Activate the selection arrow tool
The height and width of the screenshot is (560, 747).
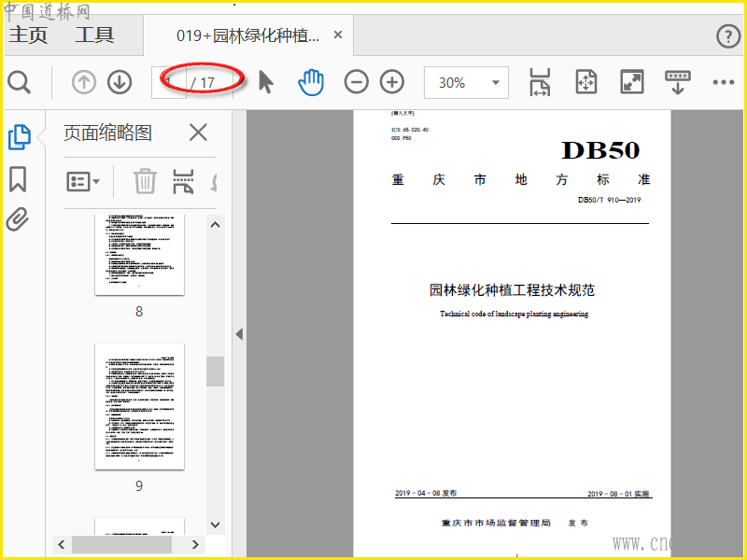tap(266, 81)
